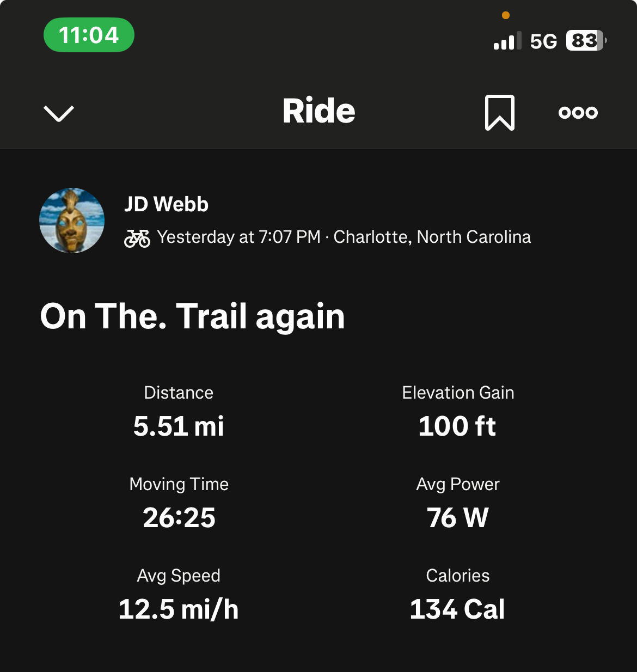Image resolution: width=637 pixels, height=672 pixels.
Task: Tap the green 11:04 time pill
Action: point(89,35)
